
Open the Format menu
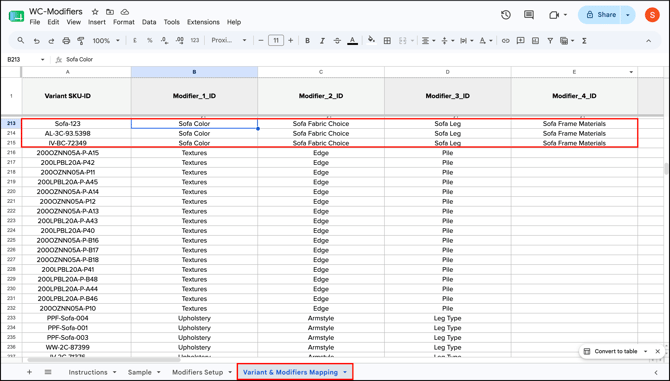tap(123, 22)
